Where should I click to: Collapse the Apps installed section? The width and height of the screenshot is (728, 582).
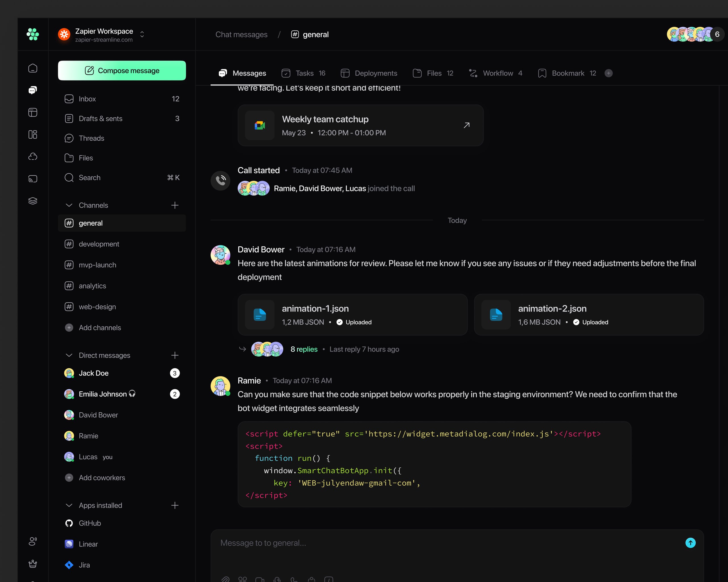point(69,505)
